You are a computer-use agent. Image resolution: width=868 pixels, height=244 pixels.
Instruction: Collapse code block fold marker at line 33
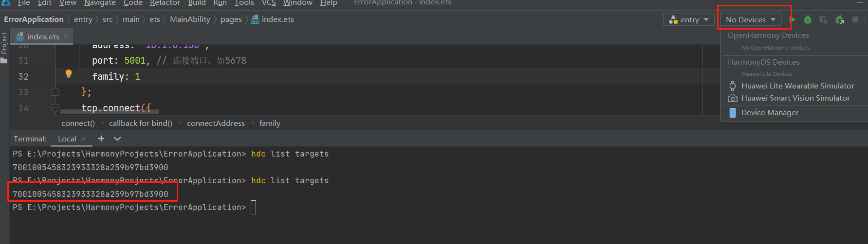tap(55, 92)
